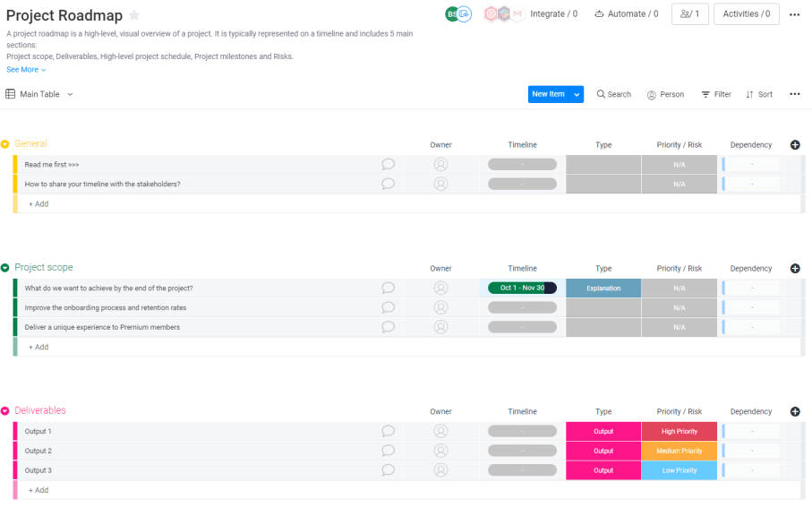Open the Search tool
The height and width of the screenshot is (508, 812).
(613, 94)
